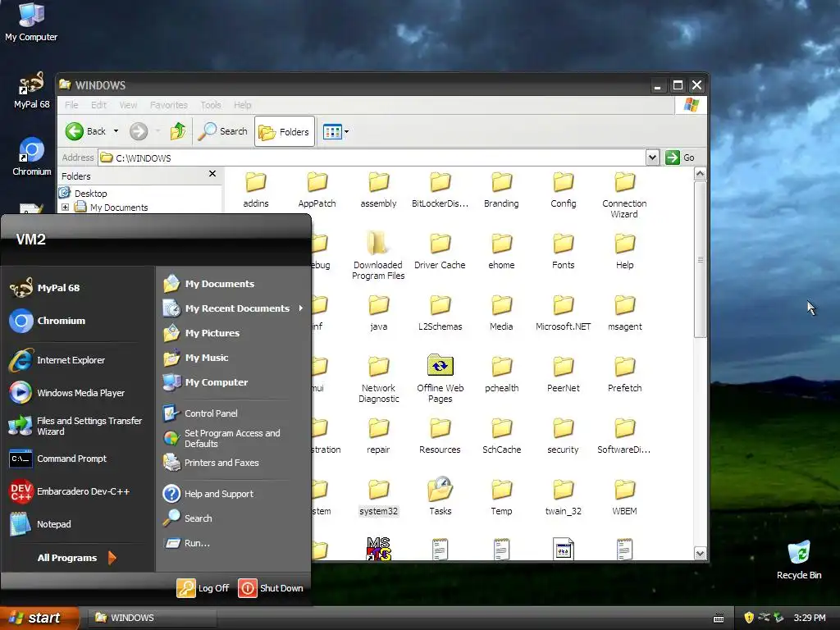This screenshot has width=840, height=630.
Task: Open the address bar dropdown
Action: tap(652, 157)
